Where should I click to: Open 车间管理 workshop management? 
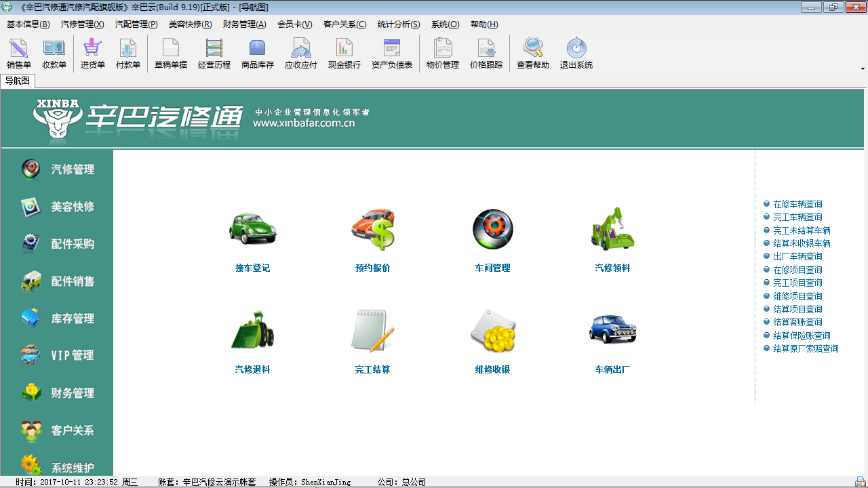(493, 241)
